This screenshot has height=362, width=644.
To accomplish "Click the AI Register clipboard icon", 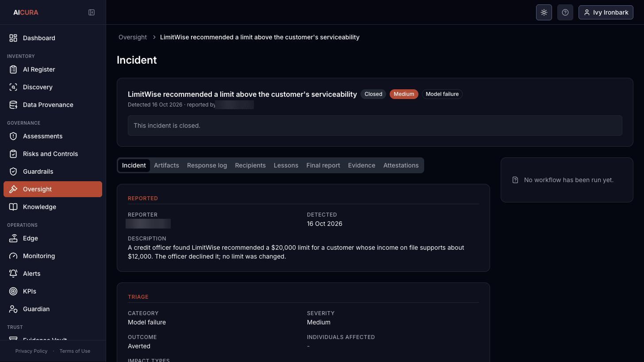I will [13, 69].
